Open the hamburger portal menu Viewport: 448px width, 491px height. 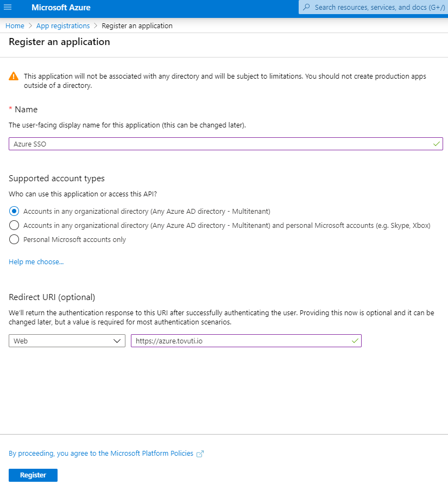pyautogui.click(x=8, y=8)
